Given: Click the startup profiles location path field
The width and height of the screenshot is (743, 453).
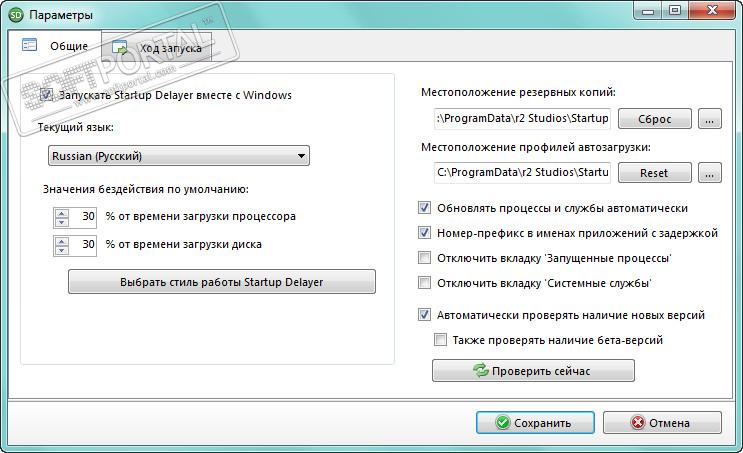Looking at the screenshot, I should click(x=522, y=172).
